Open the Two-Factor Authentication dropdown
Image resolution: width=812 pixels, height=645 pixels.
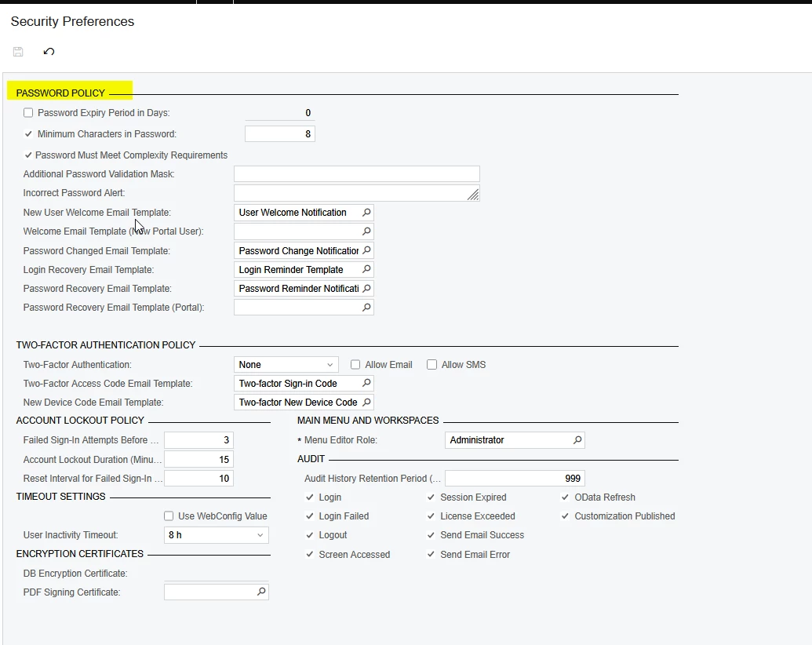[x=286, y=365]
